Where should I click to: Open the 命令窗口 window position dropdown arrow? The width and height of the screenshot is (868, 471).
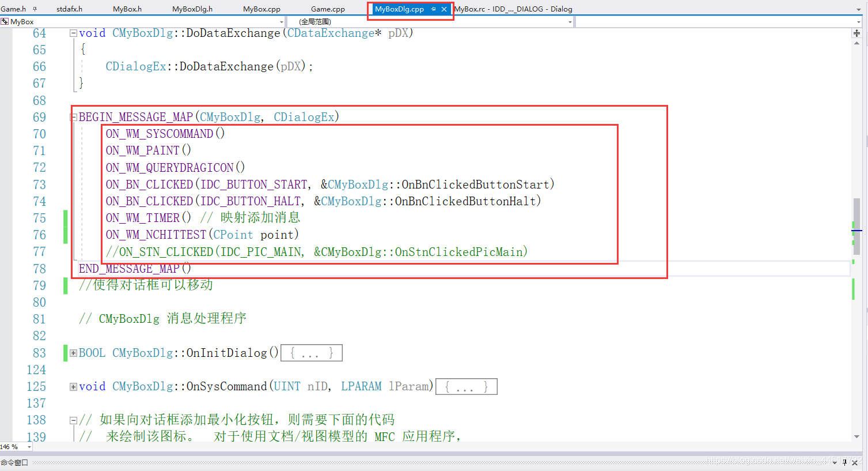835,462
